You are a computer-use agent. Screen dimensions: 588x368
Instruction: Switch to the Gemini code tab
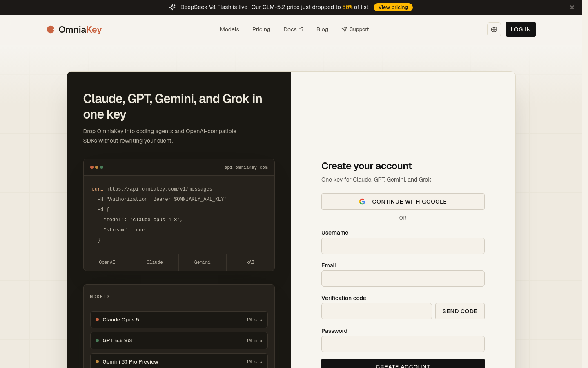point(203,262)
